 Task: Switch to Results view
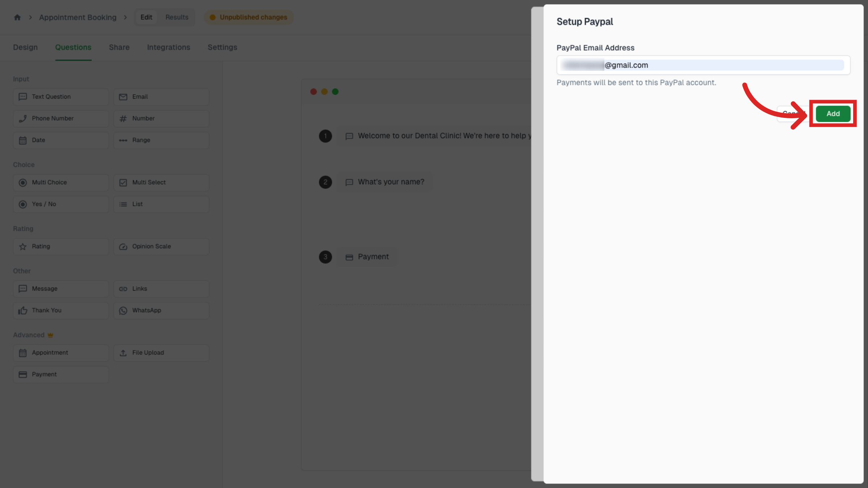177,17
